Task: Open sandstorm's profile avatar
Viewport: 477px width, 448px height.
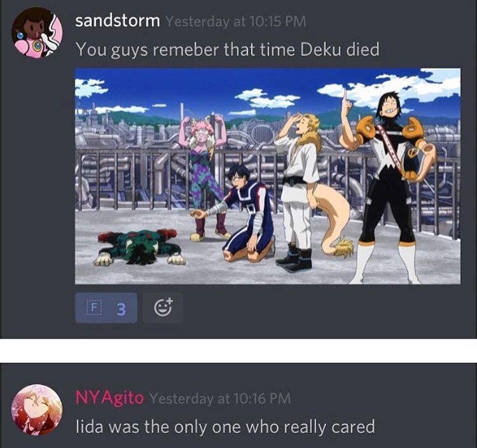Action: 37,32
